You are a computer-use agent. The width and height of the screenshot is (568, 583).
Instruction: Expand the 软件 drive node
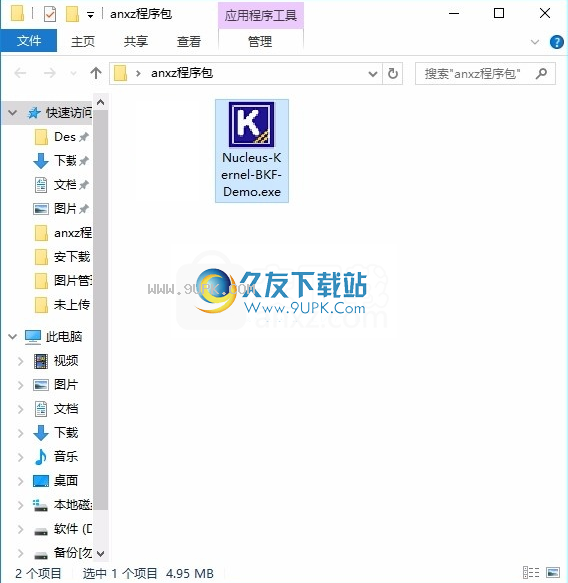20,529
